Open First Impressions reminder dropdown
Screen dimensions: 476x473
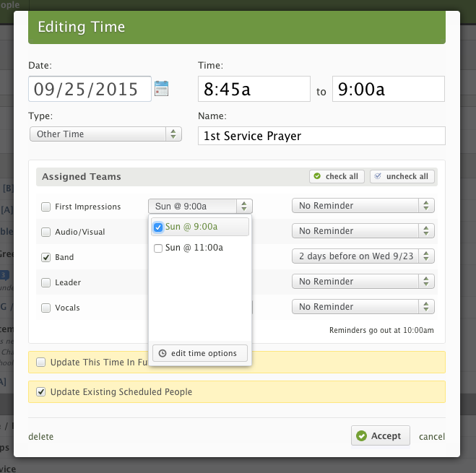pos(363,206)
